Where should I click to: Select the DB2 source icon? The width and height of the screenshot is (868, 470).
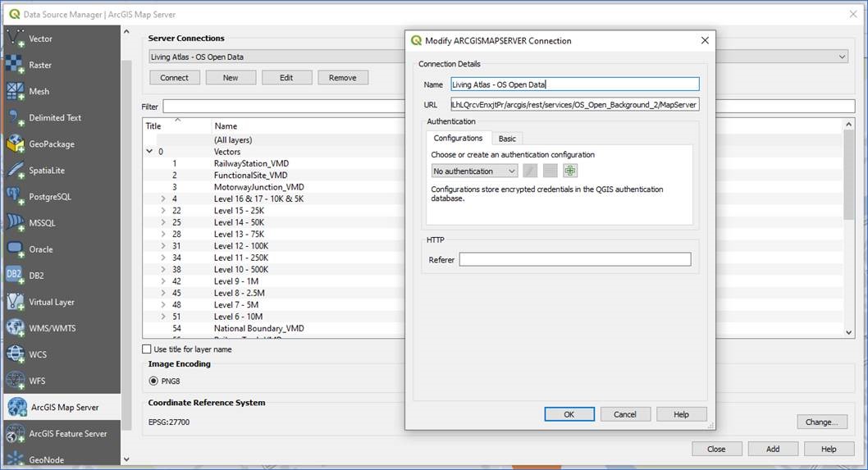click(x=15, y=275)
